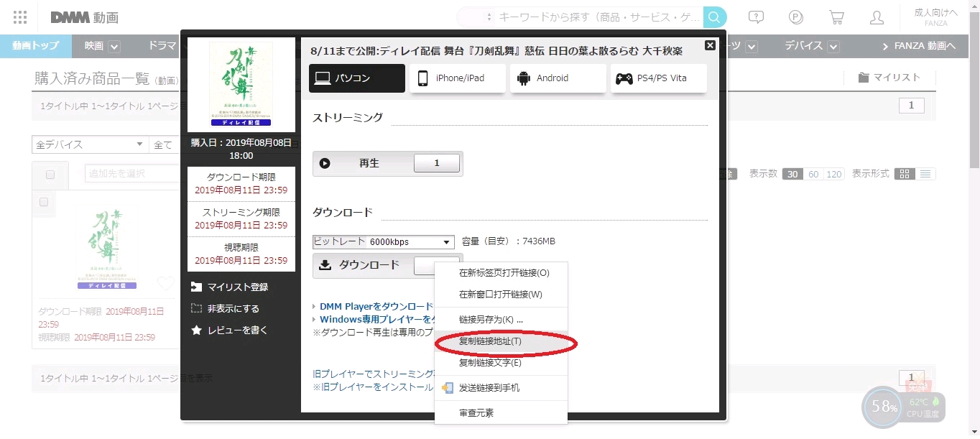Choose 发送链接到手机 from context menu
This screenshot has width=980, height=439.
tap(501, 388)
